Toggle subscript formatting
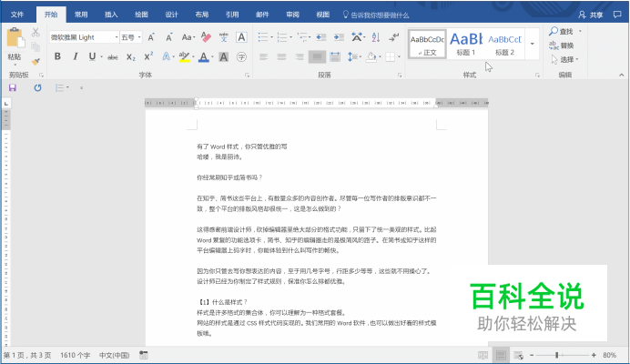This screenshot has height=364, width=630. click(130, 57)
